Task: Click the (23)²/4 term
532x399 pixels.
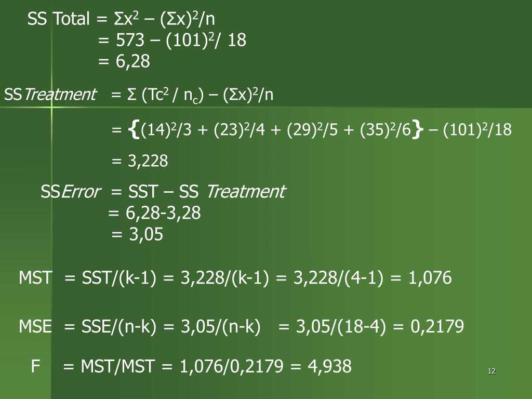Action: (x=239, y=130)
